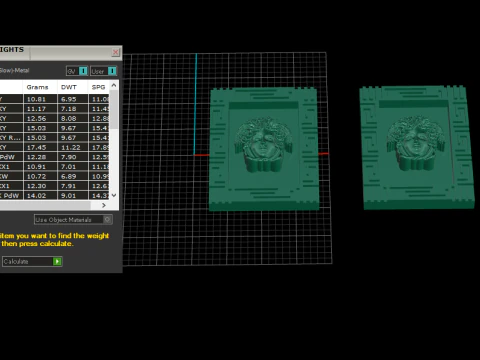Click the Grams column header

[x=37, y=87]
